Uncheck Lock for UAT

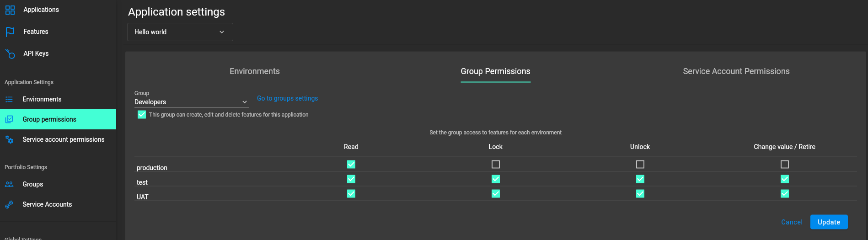[x=496, y=193]
